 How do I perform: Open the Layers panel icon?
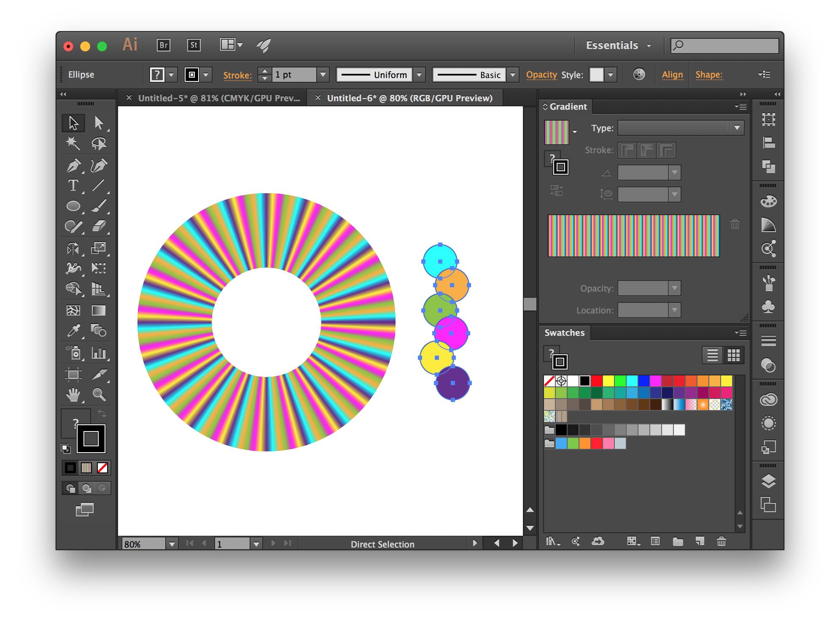(x=768, y=481)
